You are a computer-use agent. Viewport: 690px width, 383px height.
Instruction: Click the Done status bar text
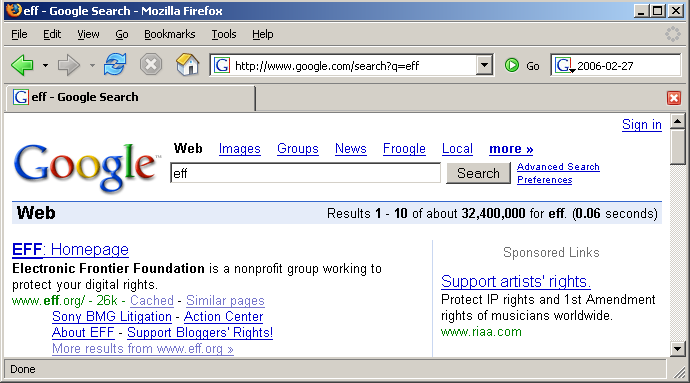(22, 369)
